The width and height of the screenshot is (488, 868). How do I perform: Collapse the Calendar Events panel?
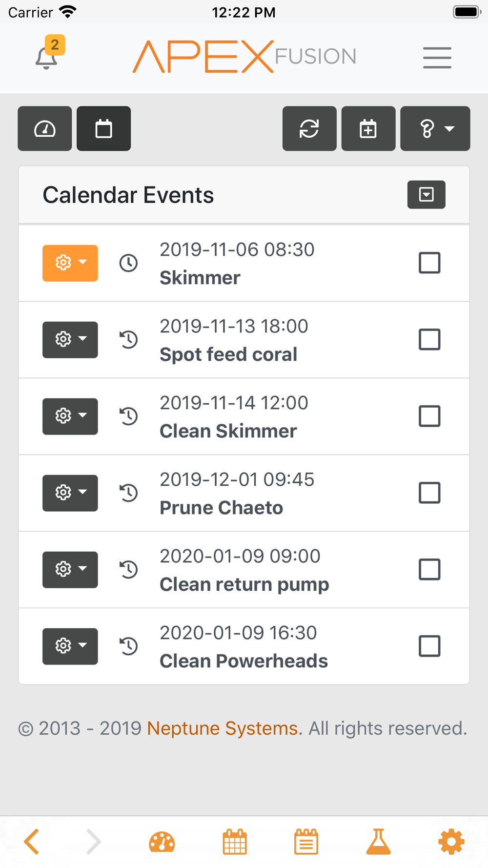pyautogui.click(x=427, y=194)
